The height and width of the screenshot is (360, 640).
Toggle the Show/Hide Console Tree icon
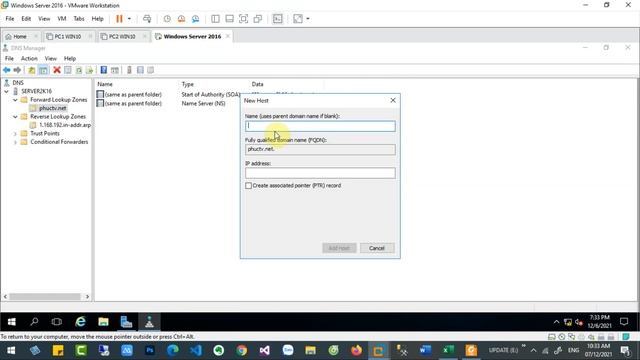(43, 70)
